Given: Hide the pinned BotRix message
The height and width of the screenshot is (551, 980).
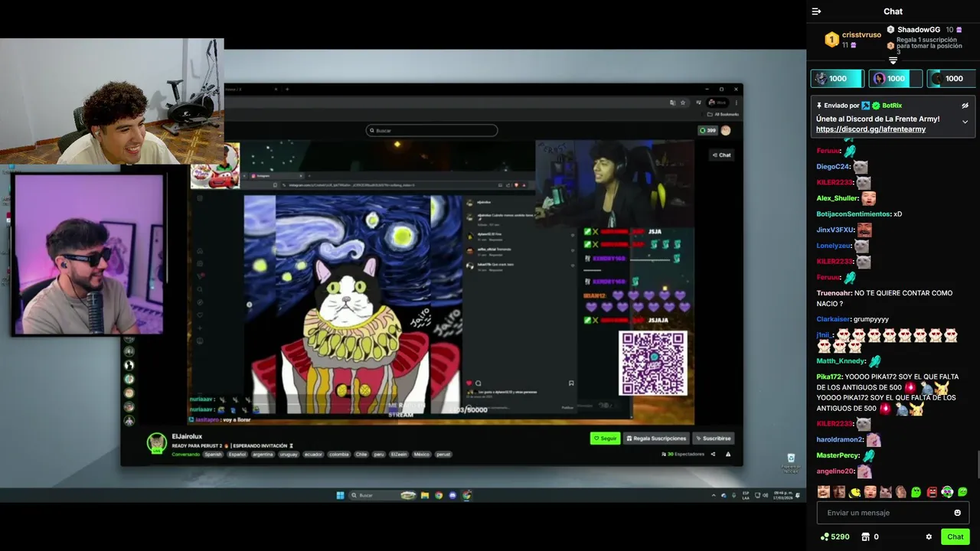Looking at the screenshot, I should (965, 106).
